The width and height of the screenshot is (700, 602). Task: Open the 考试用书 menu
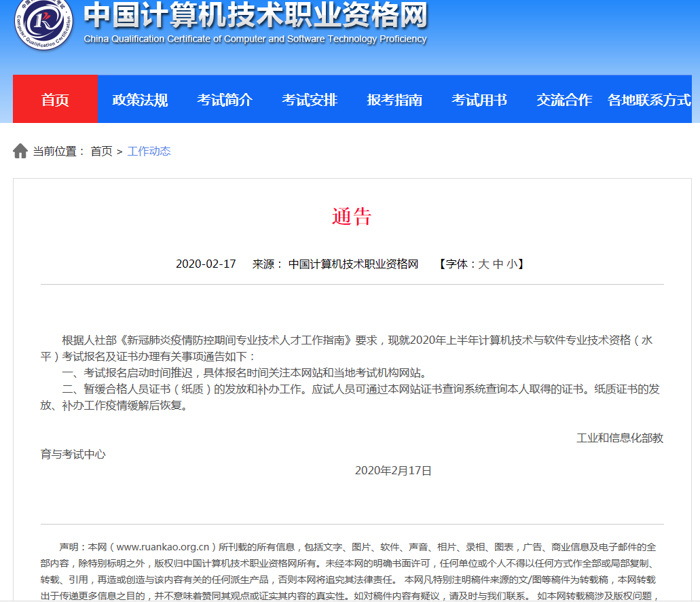click(x=479, y=99)
